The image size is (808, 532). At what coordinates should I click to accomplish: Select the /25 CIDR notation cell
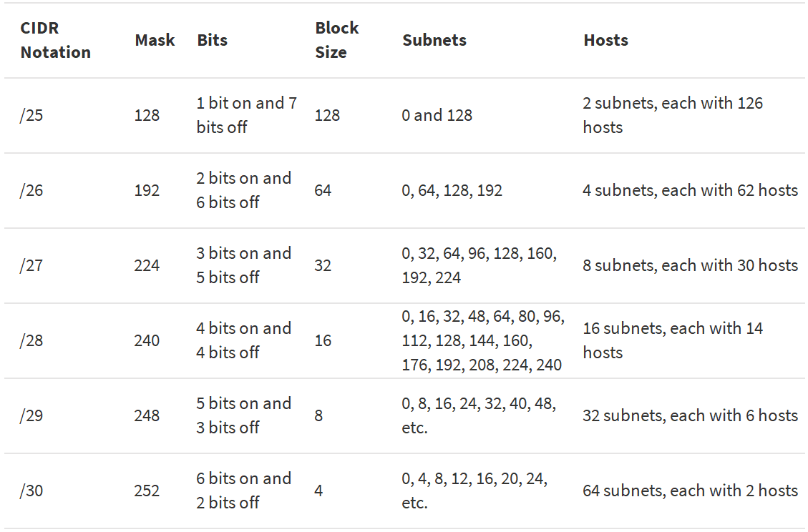(x=31, y=115)
